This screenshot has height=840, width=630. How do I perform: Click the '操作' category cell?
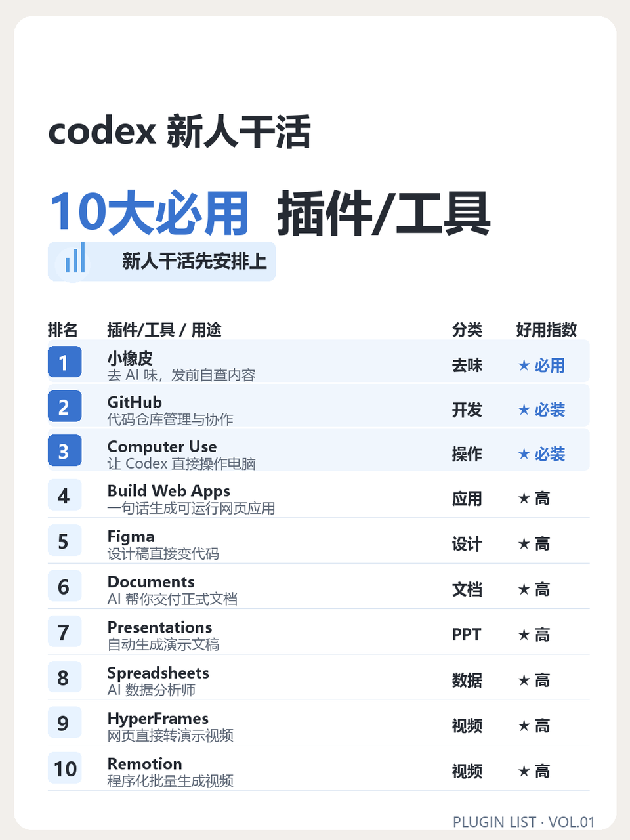tap(467, 454)
